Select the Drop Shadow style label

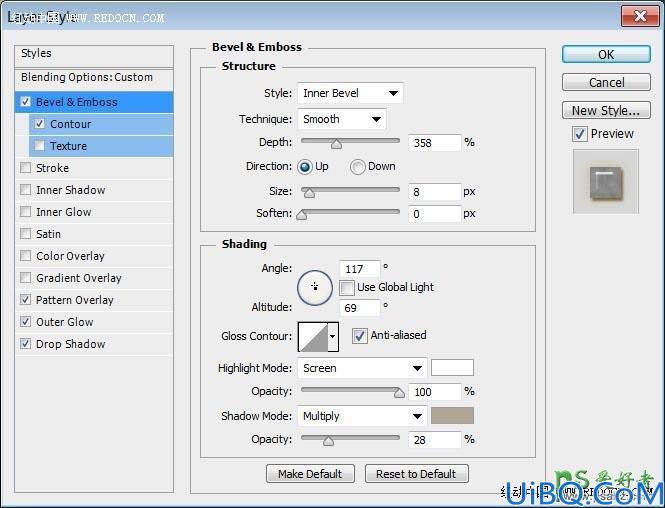(70, 344)
